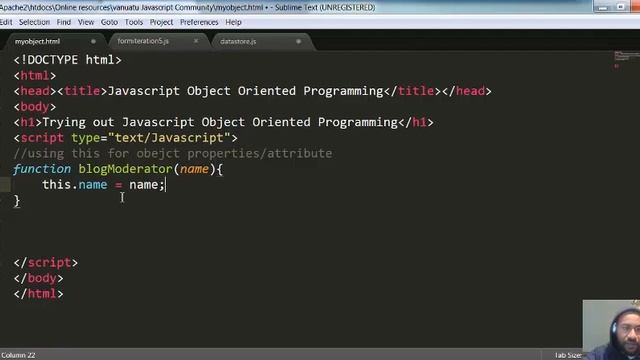The height and width of the screenshot is (360, 640).
Task: Click 'this.name' in the assignment line
Action: (75, 184)
